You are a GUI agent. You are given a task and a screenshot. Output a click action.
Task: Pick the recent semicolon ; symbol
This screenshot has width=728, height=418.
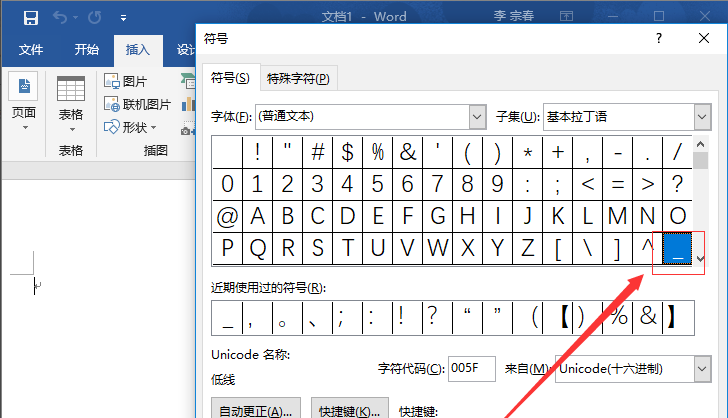(x=347, y=318)
